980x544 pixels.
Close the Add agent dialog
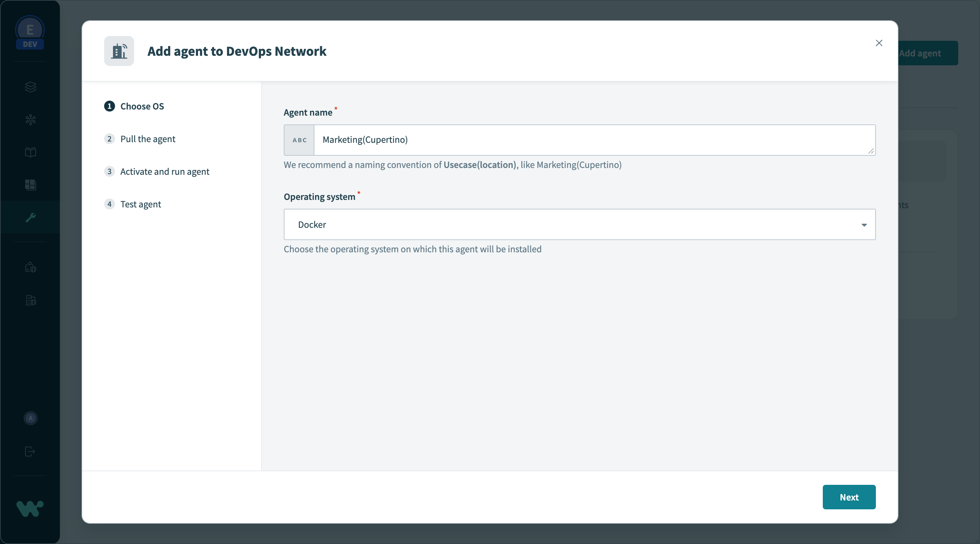pyautogui.click(x=879, y=43)
